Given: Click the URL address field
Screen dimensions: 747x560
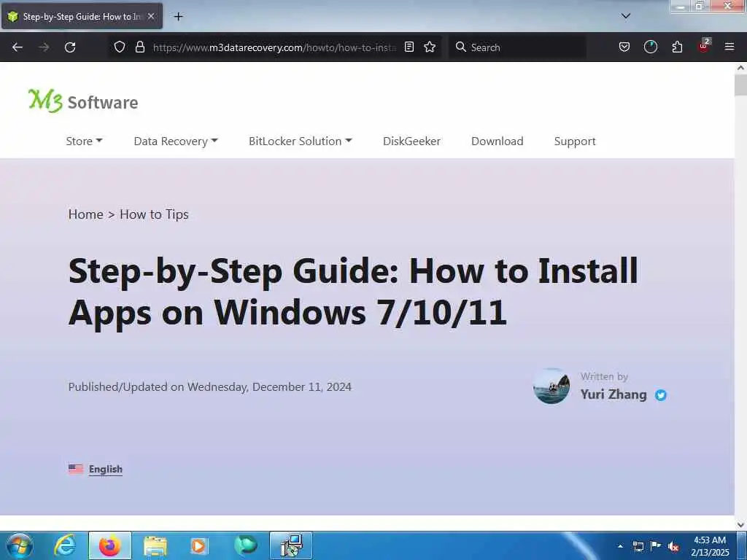Looking at the screenshot, I should (274, 47).
